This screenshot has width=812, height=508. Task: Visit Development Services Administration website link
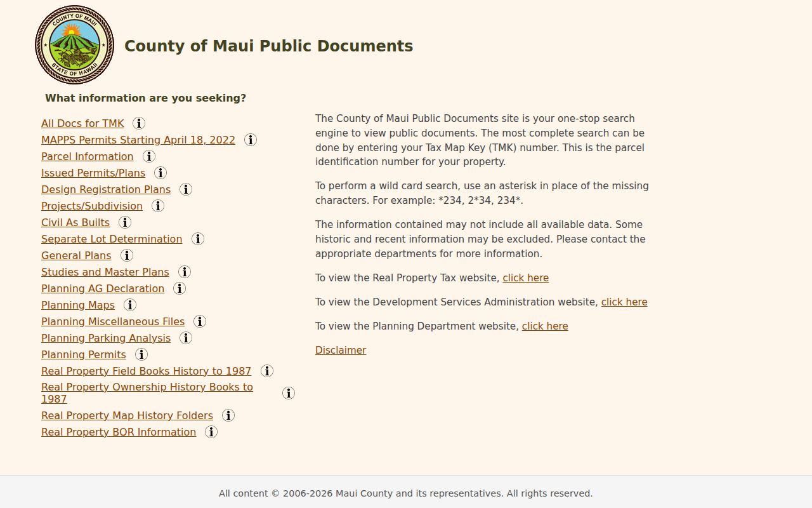pos(624,302)
